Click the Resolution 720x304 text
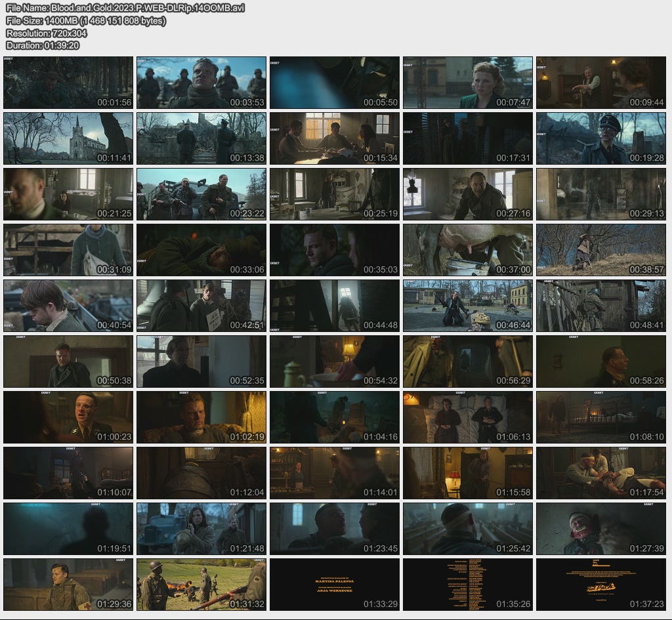The height and width of the screenshot is (620, 672). click(47, 33)
